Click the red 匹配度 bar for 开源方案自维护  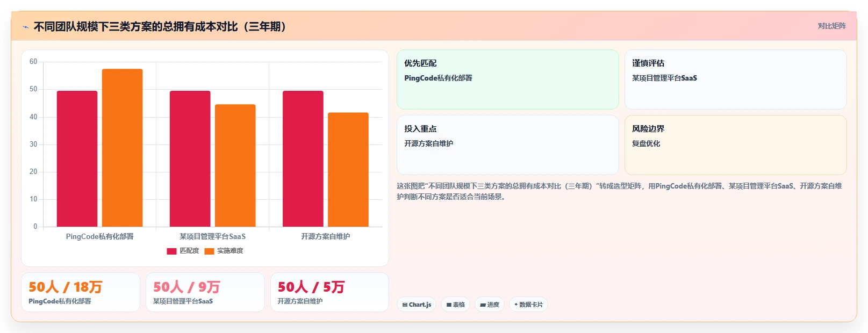click(x=303, y=158)
